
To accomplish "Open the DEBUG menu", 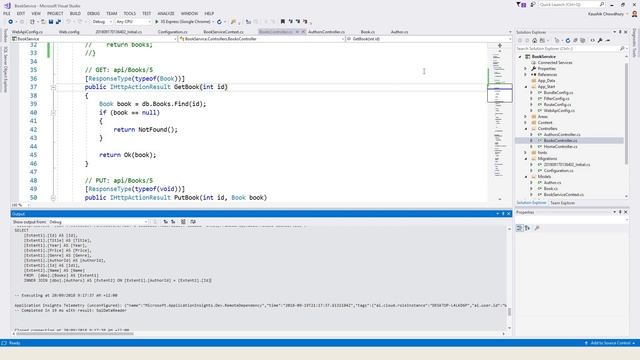I will tap(93, 13).
